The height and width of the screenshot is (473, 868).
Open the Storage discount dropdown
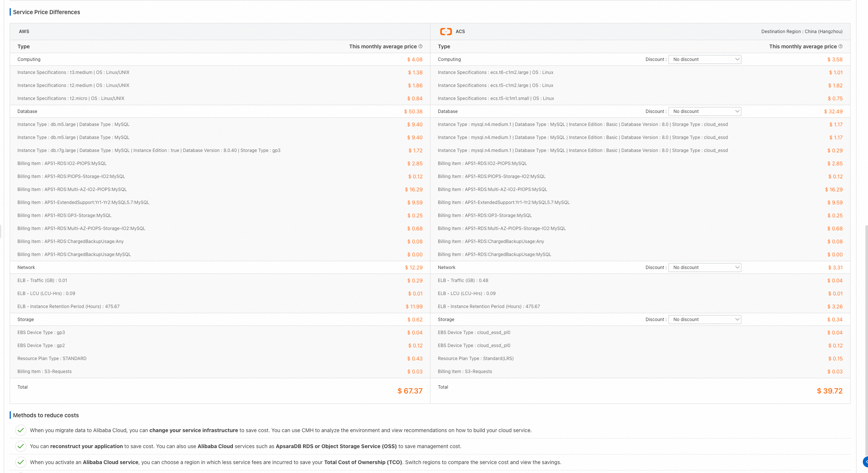705,320
